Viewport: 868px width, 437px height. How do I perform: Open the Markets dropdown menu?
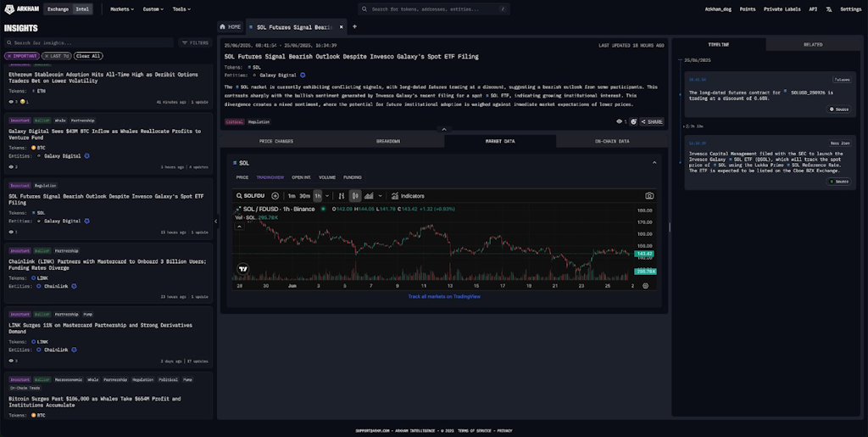[x=122, y=8]
